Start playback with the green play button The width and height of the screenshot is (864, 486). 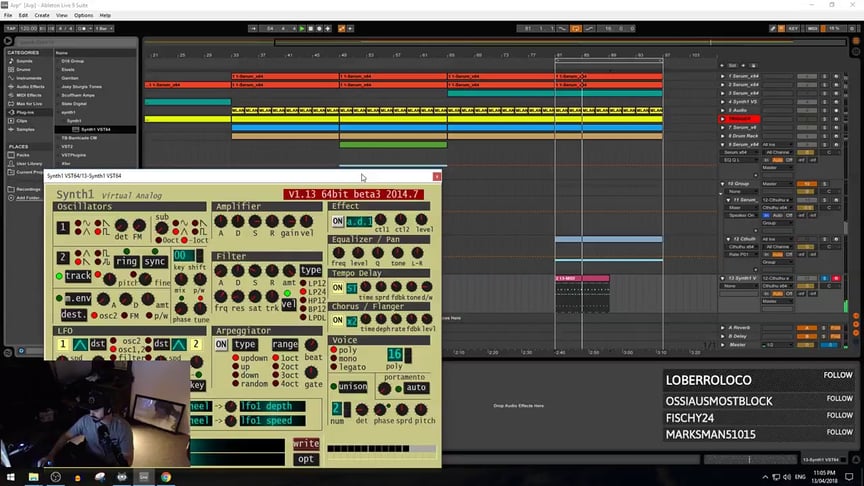tap(302, 29)
